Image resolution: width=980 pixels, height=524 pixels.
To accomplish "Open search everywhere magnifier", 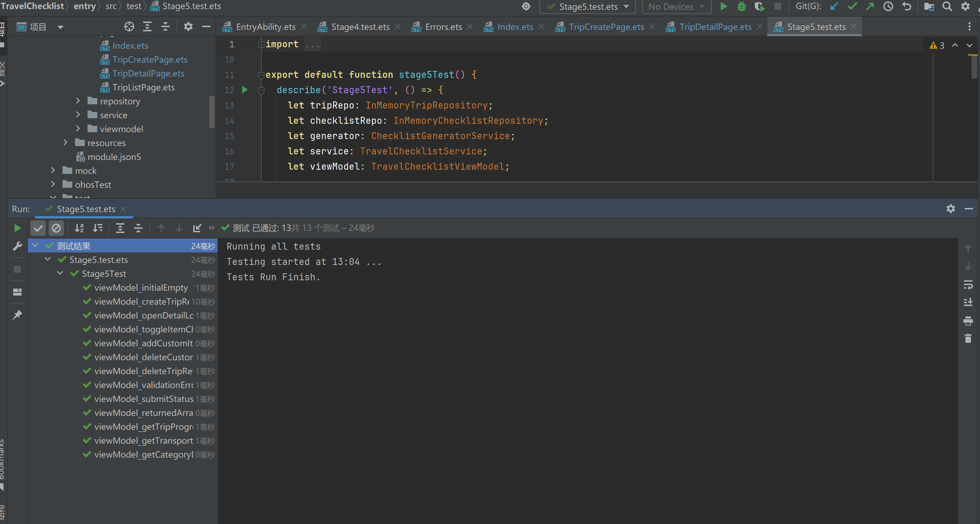I will coord(947,7).
